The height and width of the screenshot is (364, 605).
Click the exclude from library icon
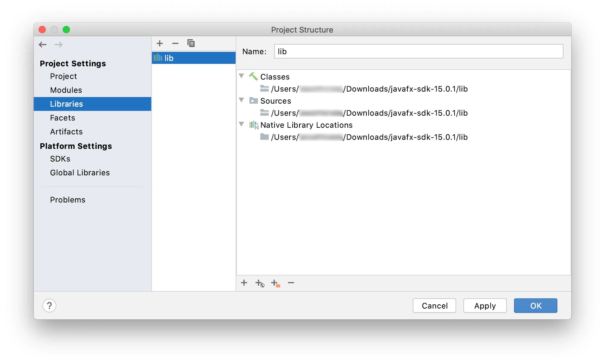275,283
